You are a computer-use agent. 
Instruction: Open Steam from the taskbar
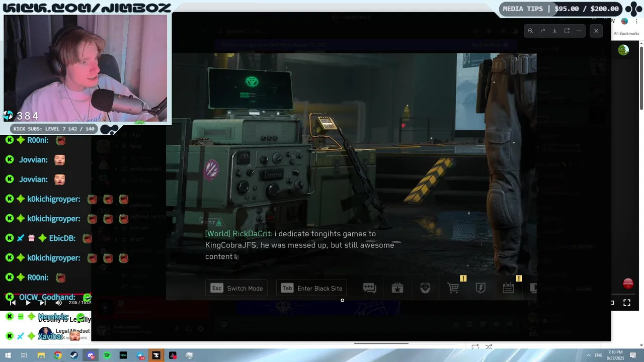(74, 355)
